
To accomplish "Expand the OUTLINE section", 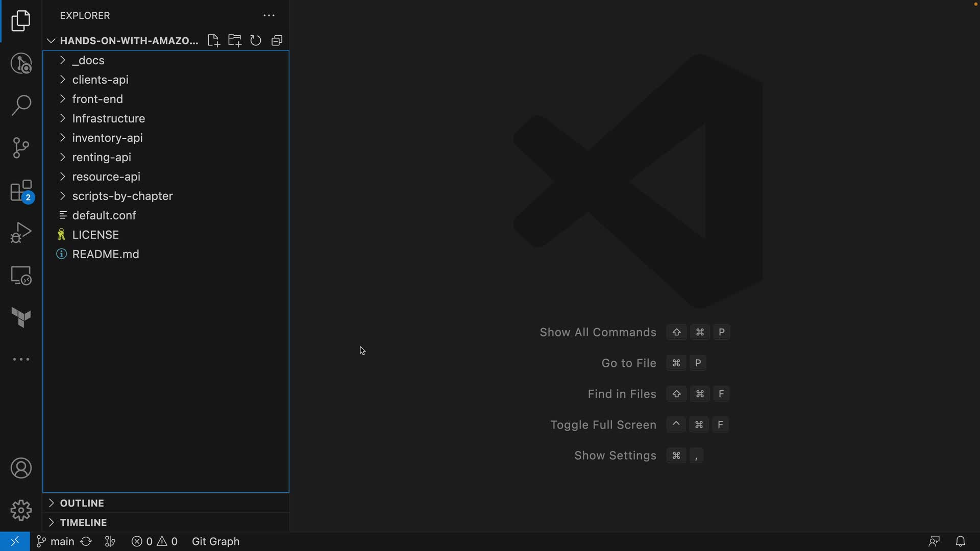I will click(x=82, y=503).
